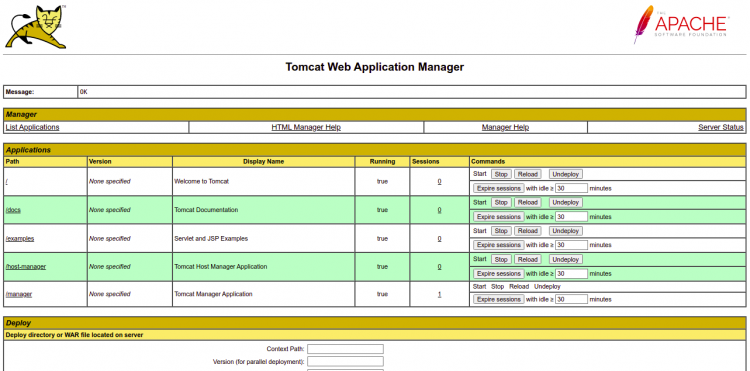Edit idle minutes for /host-manager row
The height and width of the screenshot is (371, 750).
571,274
